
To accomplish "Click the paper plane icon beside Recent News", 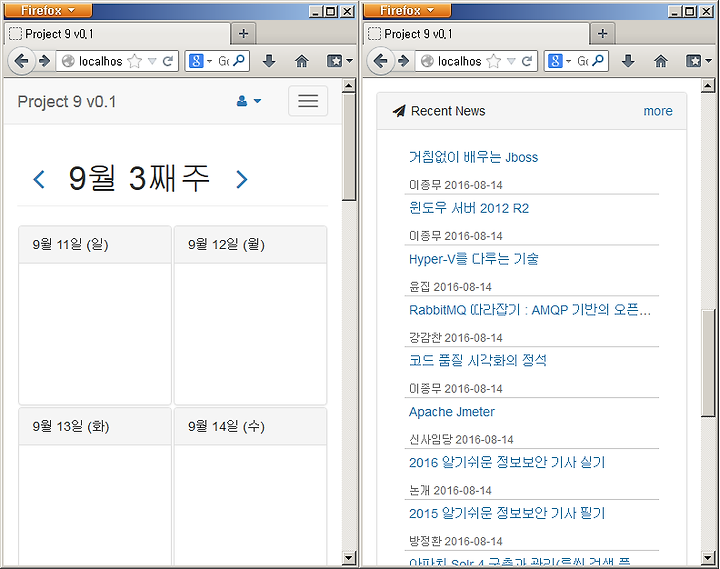I will [x=399, y=111].
